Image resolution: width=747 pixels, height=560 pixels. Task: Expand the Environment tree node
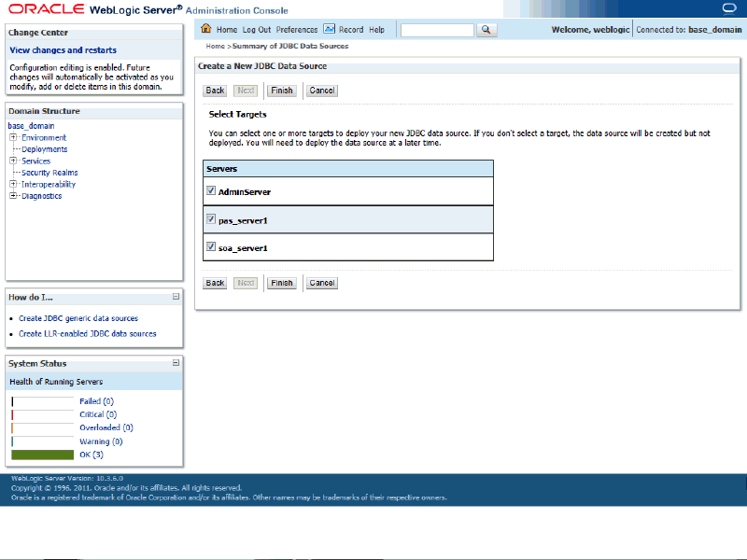[13, 137]
